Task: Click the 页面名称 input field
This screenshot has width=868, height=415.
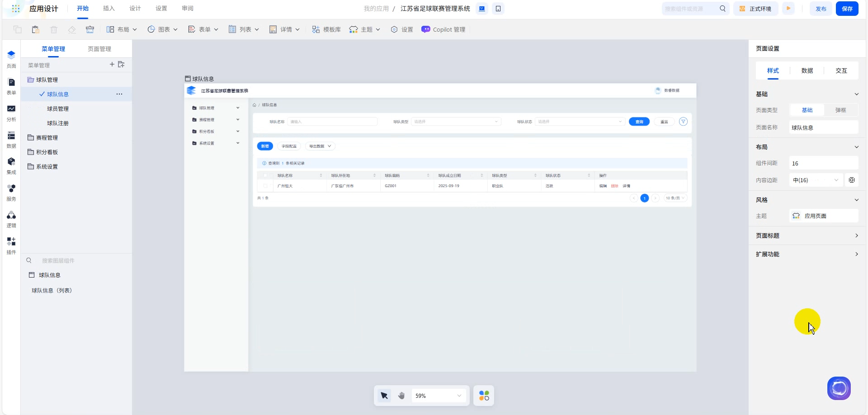Action: [823, 127]
